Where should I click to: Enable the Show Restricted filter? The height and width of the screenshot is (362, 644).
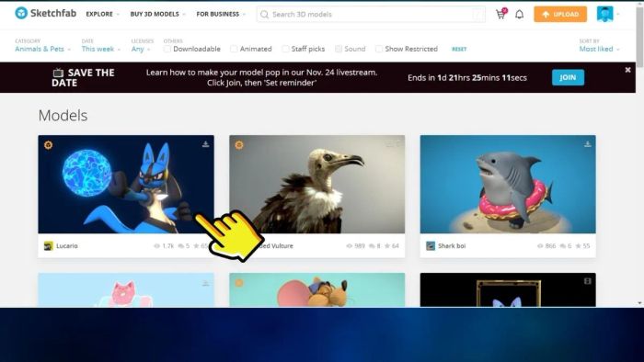pos(379,49)
